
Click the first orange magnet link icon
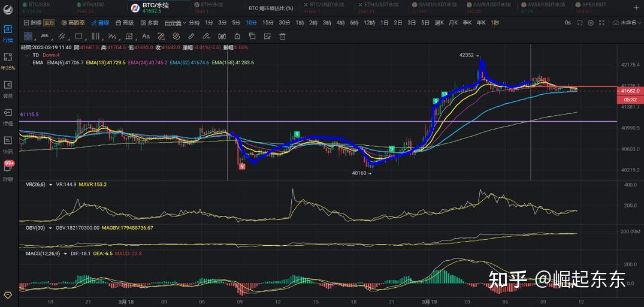click(161, 36)
